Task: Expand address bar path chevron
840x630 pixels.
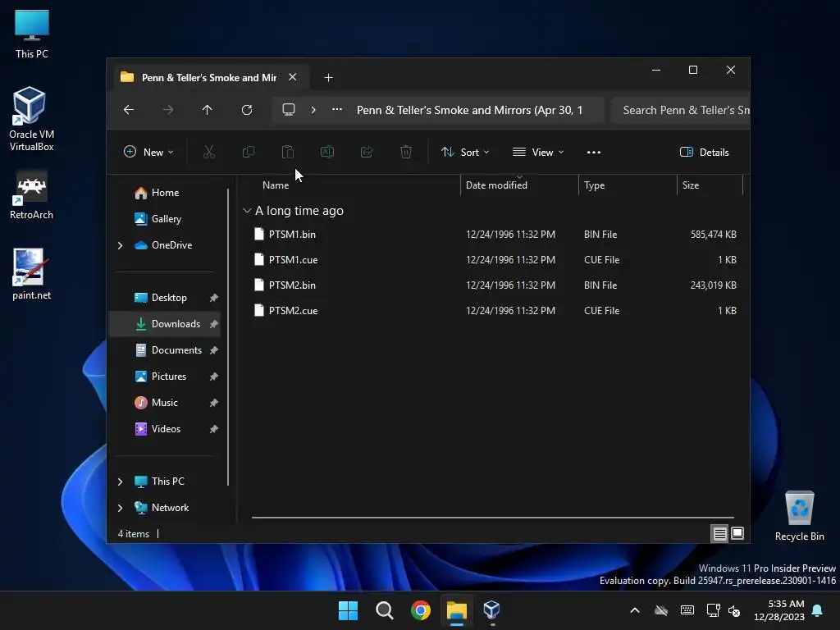Action: click(x=313, y=110)
